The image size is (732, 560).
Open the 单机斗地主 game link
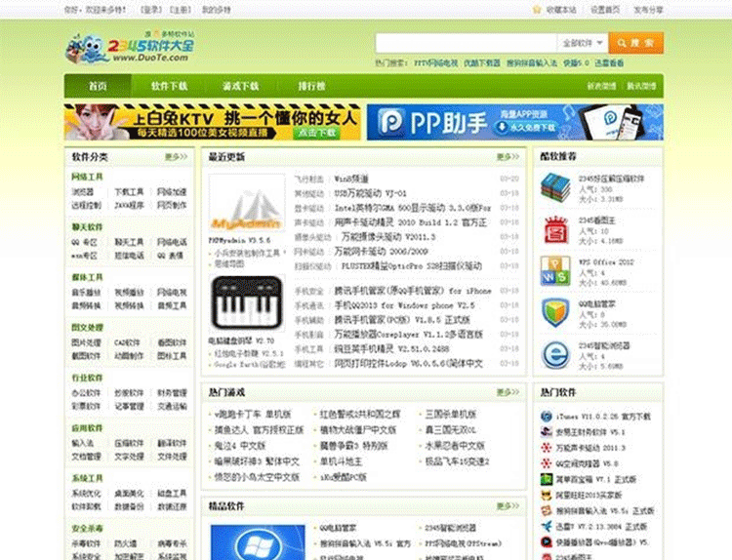tap(341, 461)
